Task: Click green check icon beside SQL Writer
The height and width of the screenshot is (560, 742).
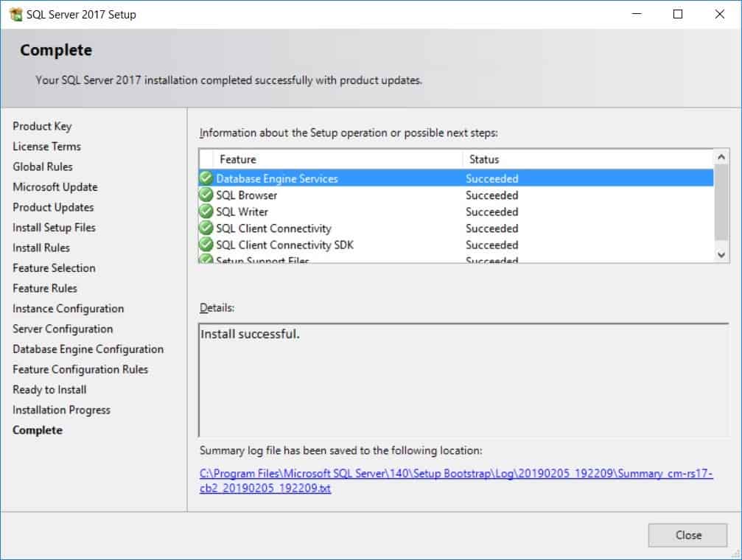Action: pyautogui.click(x=206, y=211)
